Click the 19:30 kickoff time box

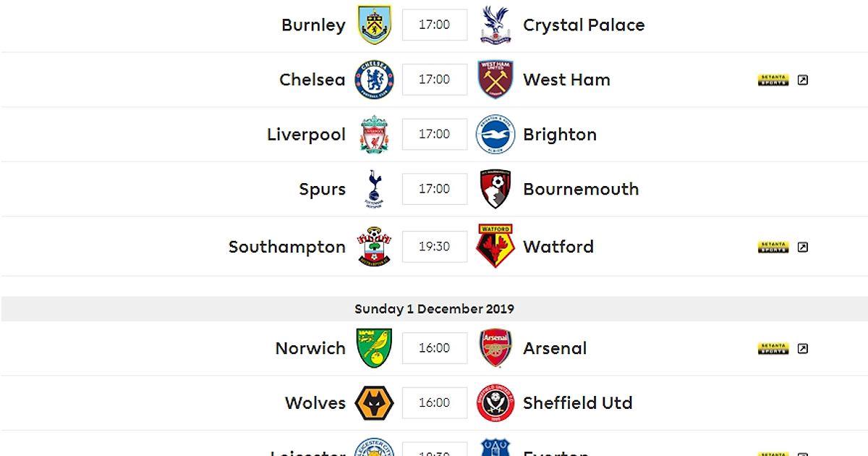point(434,247)
